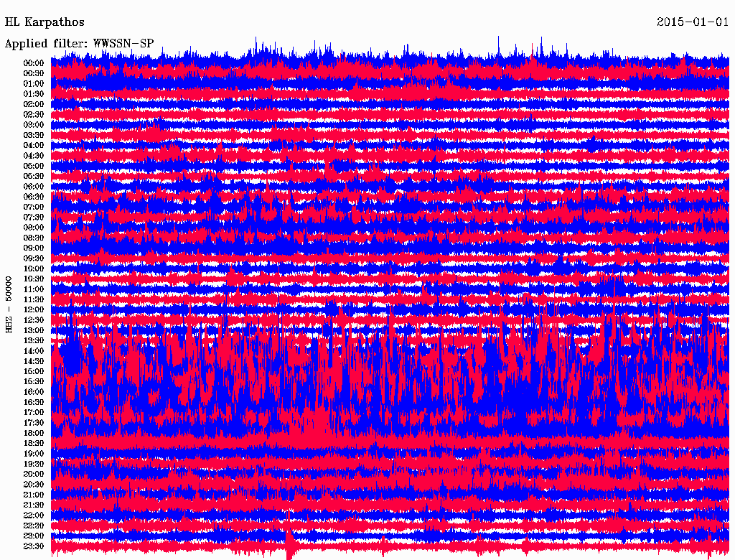Select the 23:30 time row label

click(34, 546)
